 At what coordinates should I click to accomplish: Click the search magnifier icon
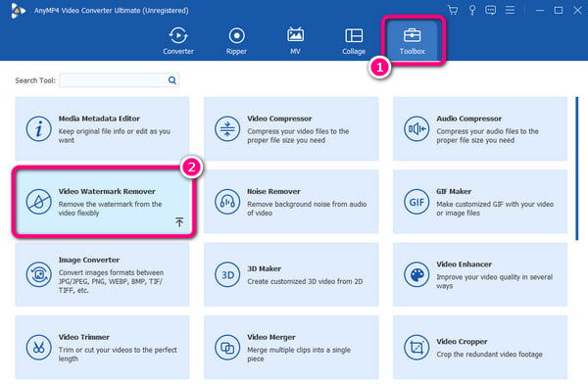pos(172,80)
